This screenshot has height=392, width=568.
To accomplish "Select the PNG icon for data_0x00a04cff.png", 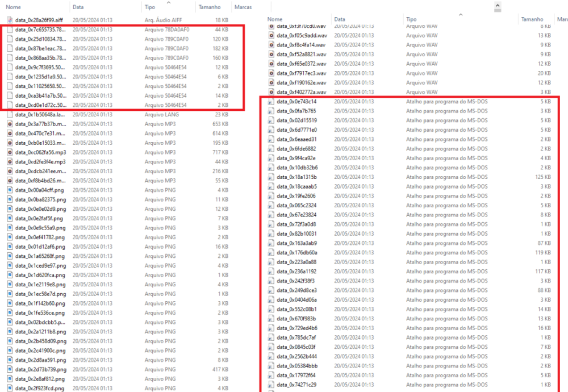I will pos(10,190).
